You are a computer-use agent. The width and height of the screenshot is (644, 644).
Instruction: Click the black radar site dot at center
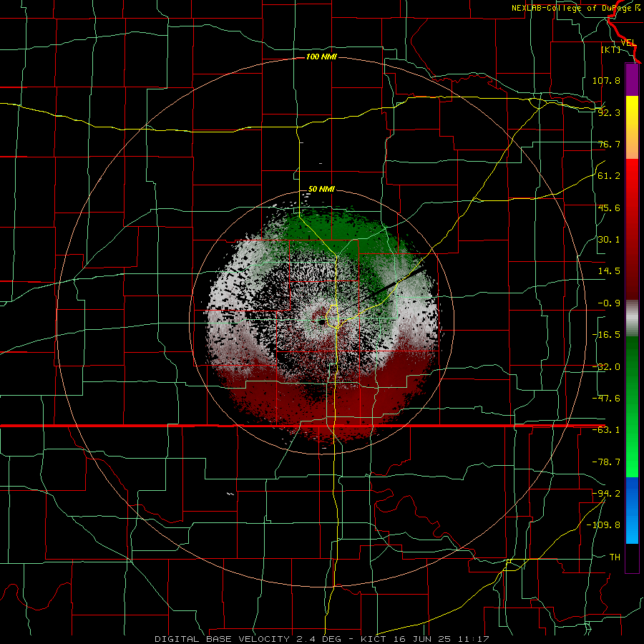[321, 323]
